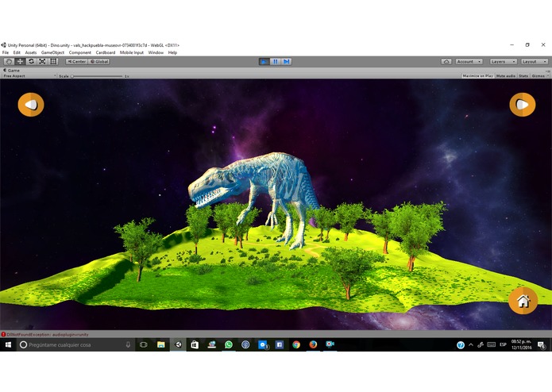Stop play mode with the Play button
The height and width of the screenshot is (392, 552).
click(x=264, y=62)
